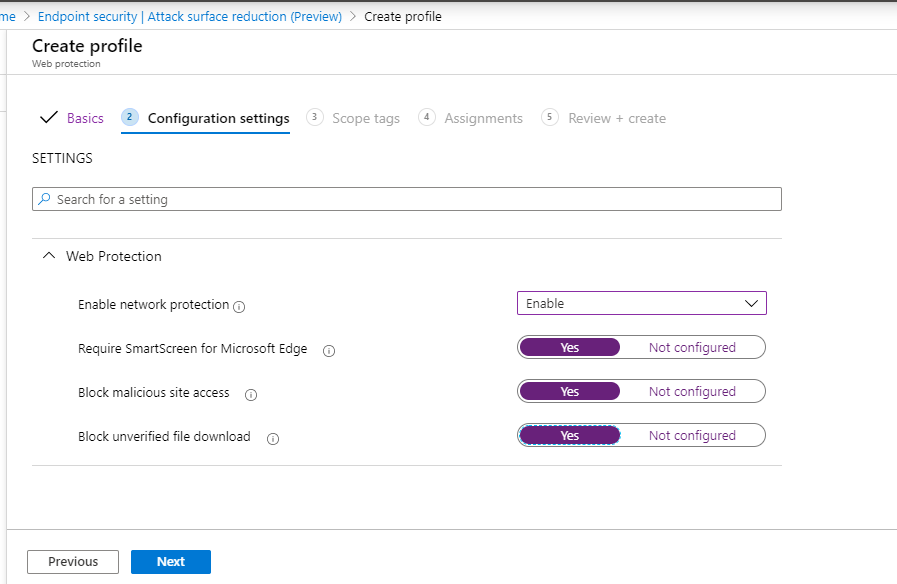Click info icon for Require SmartScreen setting
897x584 pixels.
(x=329, y=351)
